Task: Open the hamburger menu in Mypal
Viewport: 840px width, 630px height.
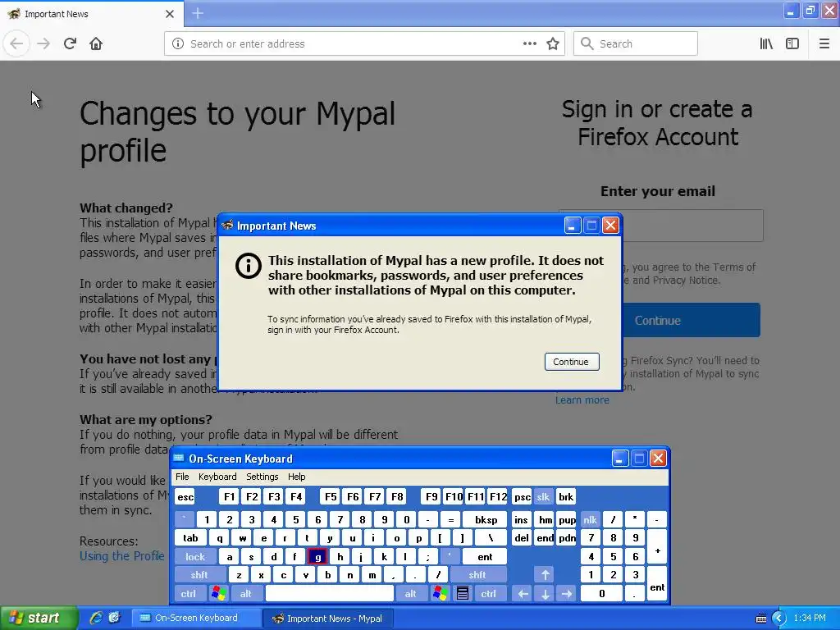Action: coord(824,43)
